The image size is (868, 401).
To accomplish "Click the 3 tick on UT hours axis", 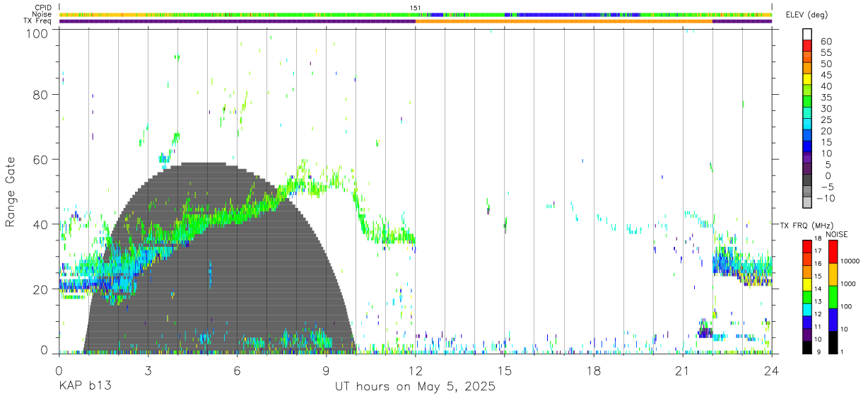I will click(148, 370).
